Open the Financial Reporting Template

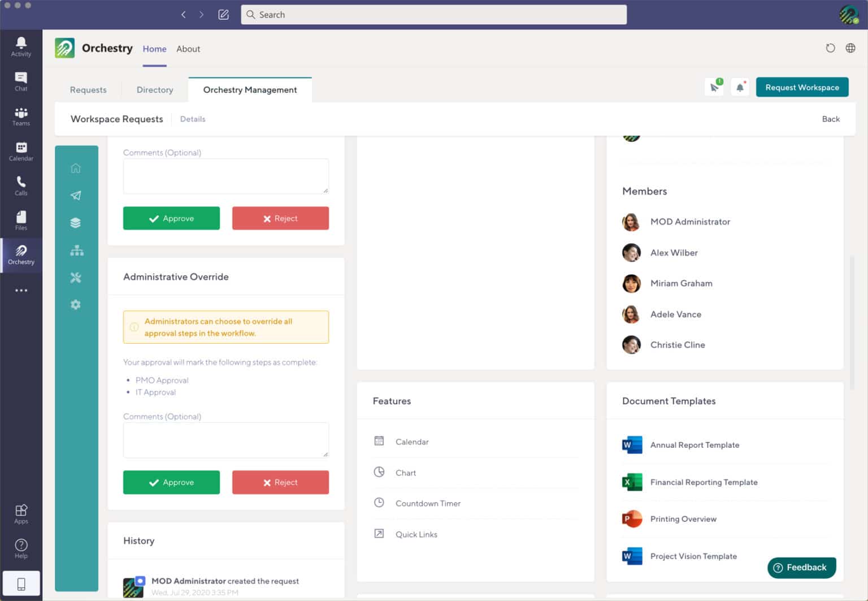704,482
